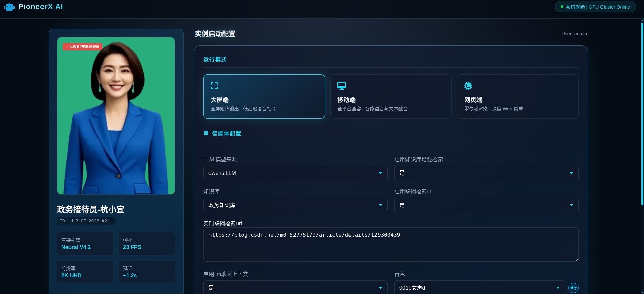The image size is (644, 294).
Task: Click the green status dot in header
Action: point(562,7)
